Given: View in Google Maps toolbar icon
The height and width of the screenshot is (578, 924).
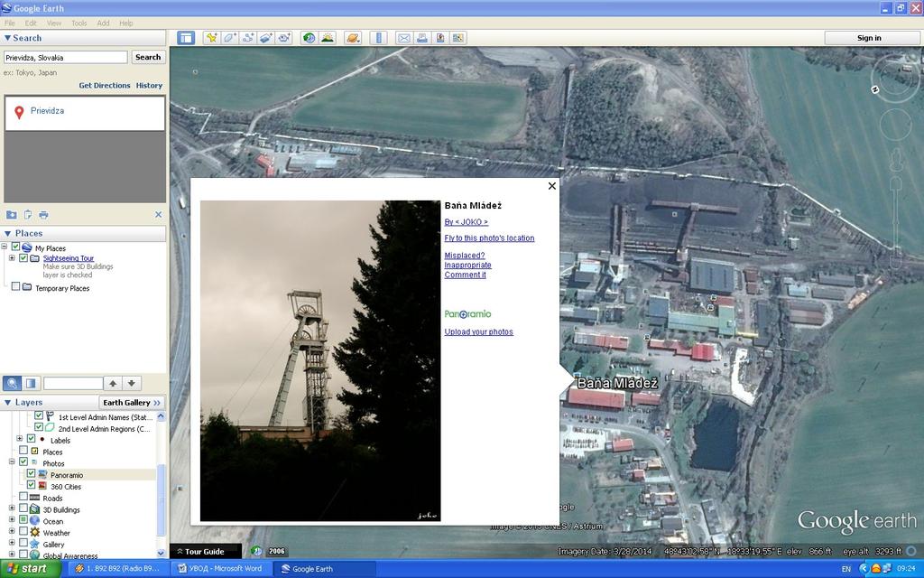Looking at the screenshot, I should pyautogui.click(x=458, y=38).
